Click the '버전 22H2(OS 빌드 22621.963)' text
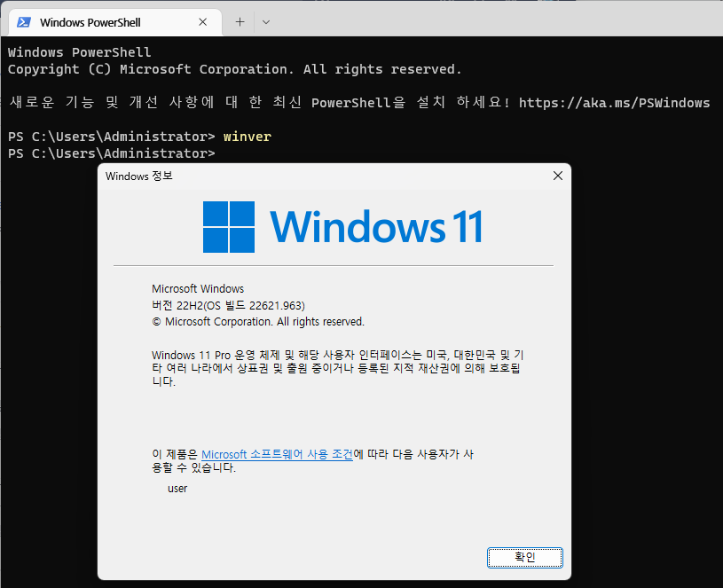 click(228, 305)
